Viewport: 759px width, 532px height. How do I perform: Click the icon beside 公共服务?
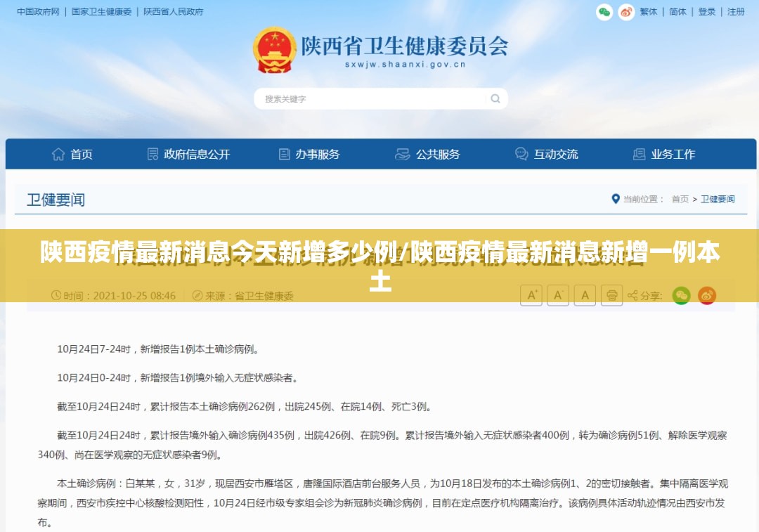(402, 154)
